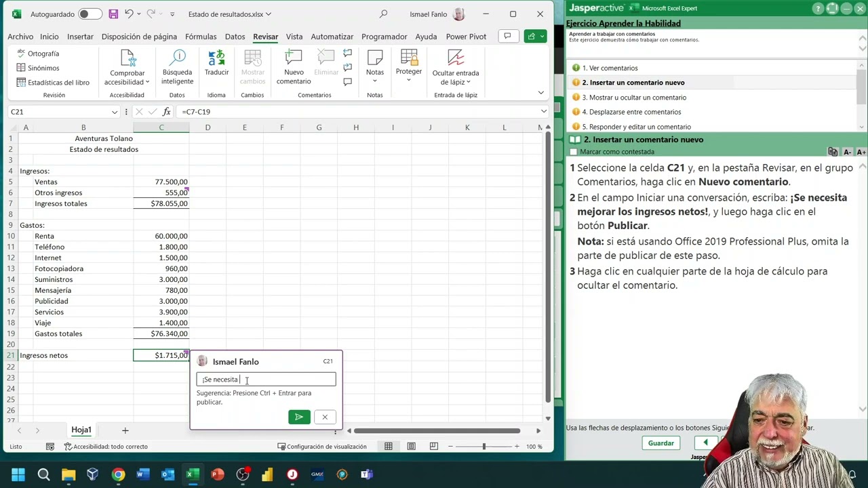Click the previous arrow button in Jasperactive
The width and height of the screenshot is (868, 488).
pos(705,443)
